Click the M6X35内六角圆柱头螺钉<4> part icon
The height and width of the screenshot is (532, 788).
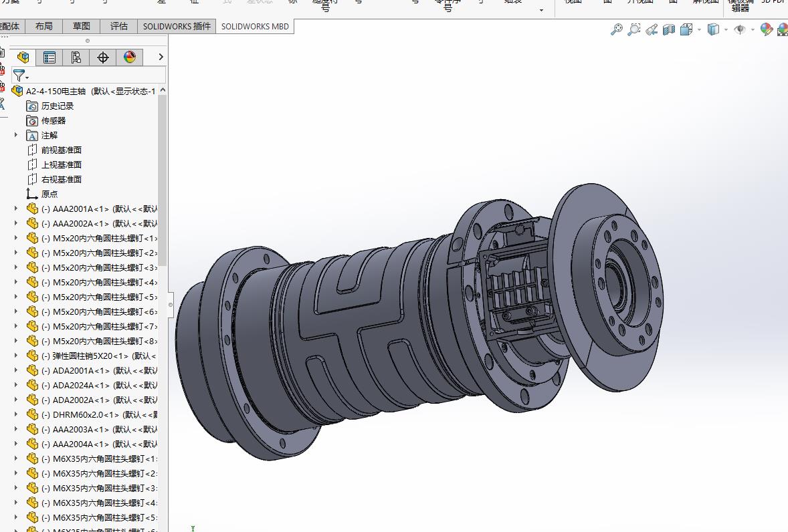[32, 503]
